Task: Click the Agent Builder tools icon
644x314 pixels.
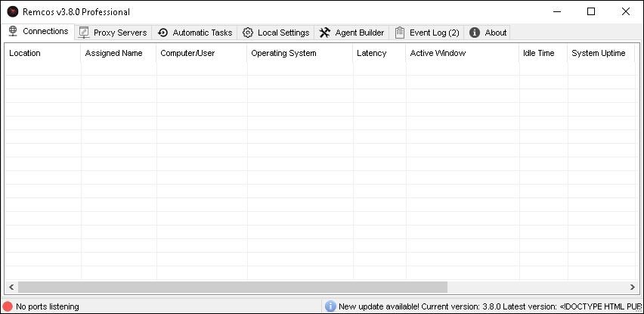Action: tap(325, 33)
